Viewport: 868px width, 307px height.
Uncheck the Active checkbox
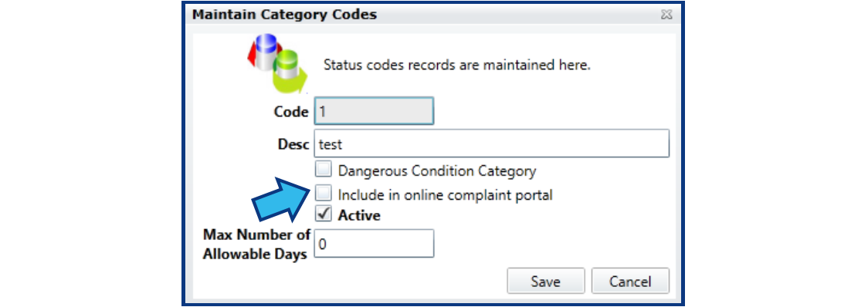tap(324, 214)
